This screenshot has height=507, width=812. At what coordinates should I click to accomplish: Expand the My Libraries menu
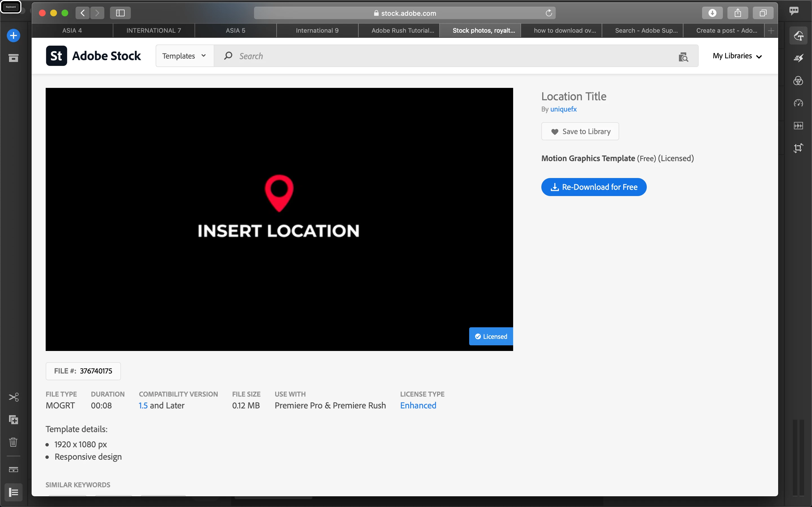coord(737,56)
